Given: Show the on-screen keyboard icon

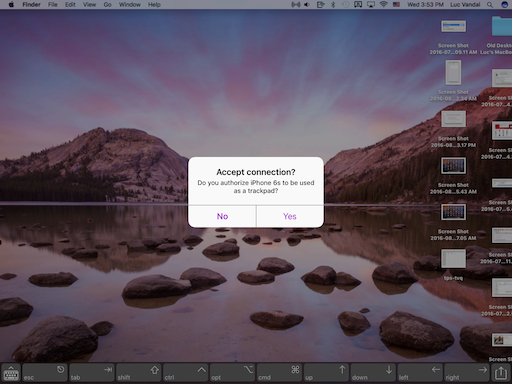Looking at the screenshot, I should pos(11,373).
